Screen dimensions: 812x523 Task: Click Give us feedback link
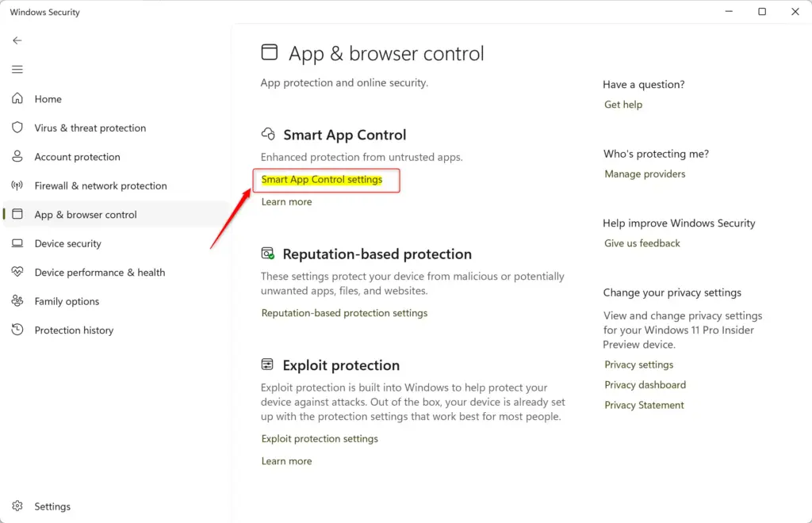(x=642, y=243)
